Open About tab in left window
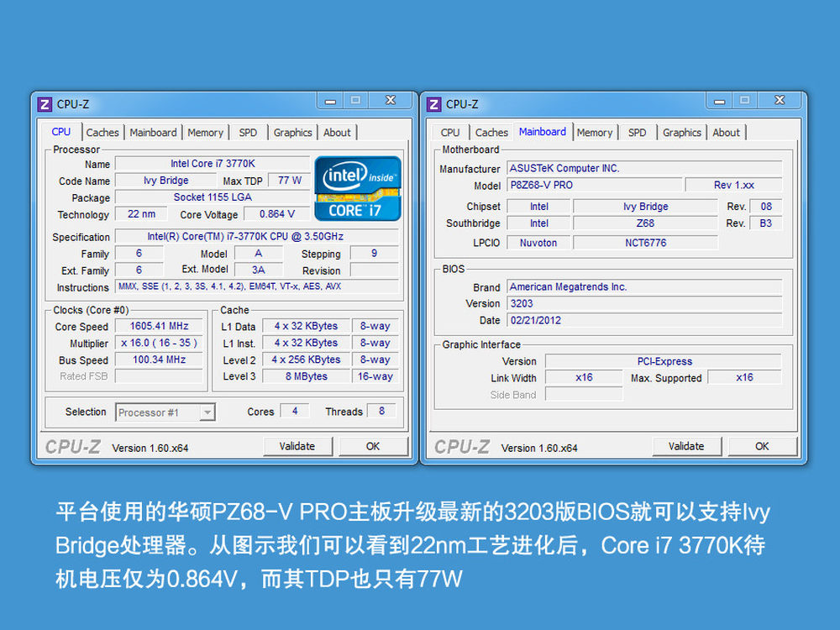The height and width of the screenshot is (630, 840). point(337,133)
